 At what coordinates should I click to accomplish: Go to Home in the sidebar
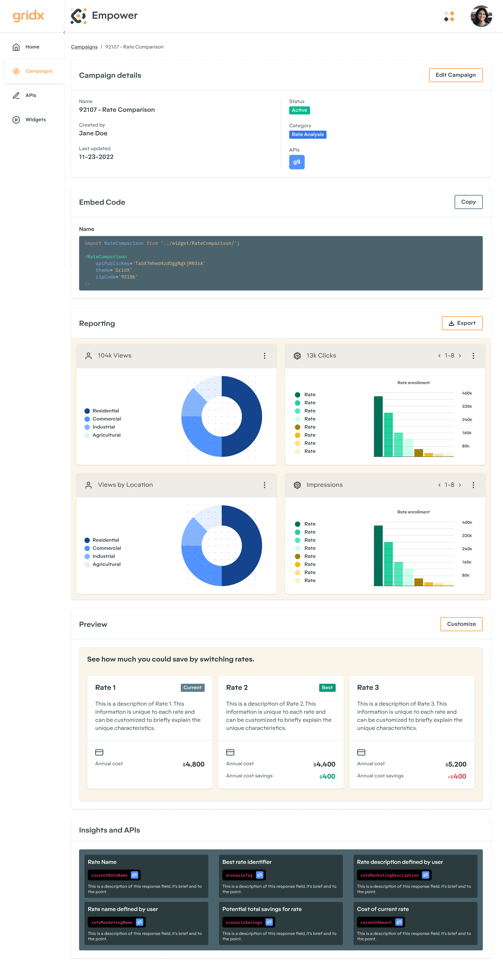[32, 47]
